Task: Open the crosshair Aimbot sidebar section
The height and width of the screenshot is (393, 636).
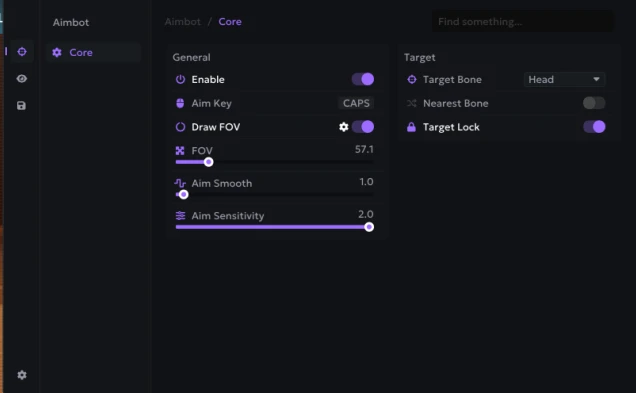Action: click(x=22, y=52)
